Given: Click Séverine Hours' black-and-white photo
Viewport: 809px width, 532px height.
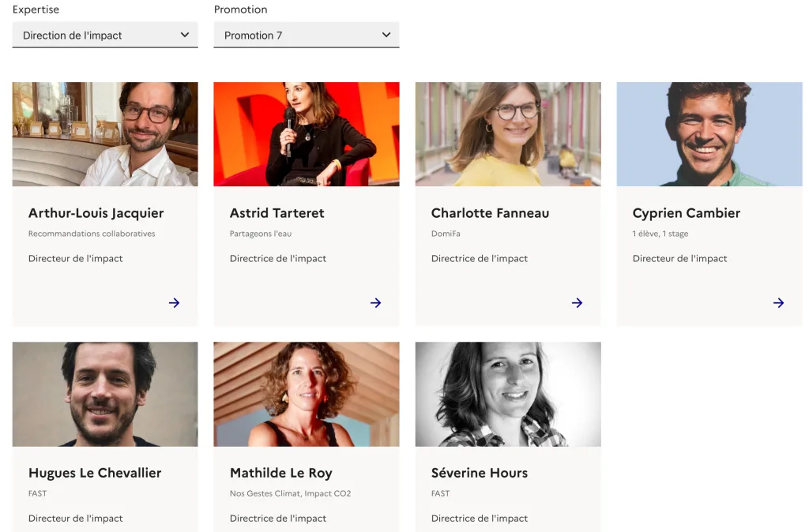Looking at the screenshot, I should [x=508, y=394].
